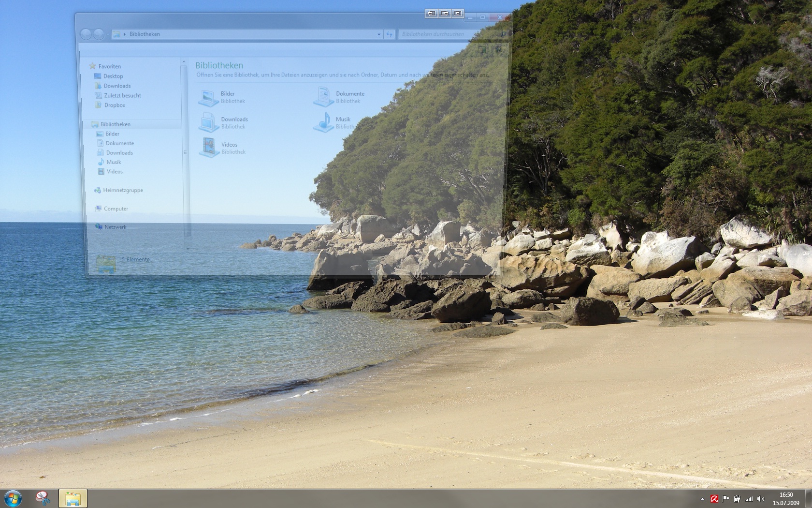Show hidden system tray icons
Screen dimensions: 812x508
pos(702,499)
